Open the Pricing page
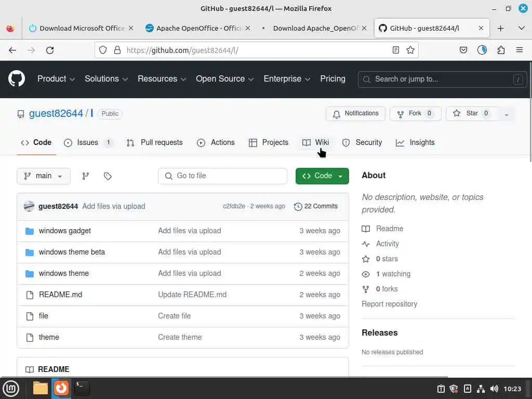 pos(332,79)
